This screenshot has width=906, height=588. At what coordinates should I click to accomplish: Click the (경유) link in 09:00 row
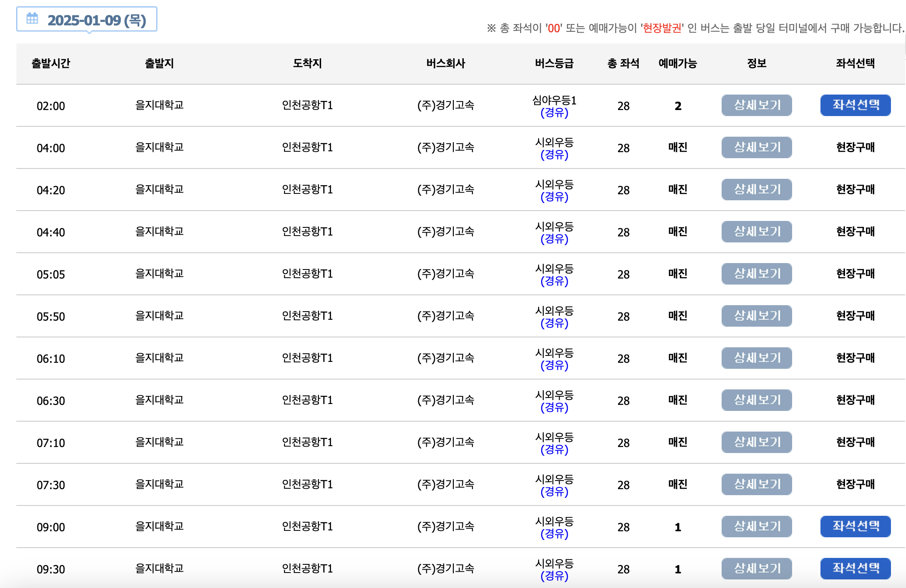554,534
